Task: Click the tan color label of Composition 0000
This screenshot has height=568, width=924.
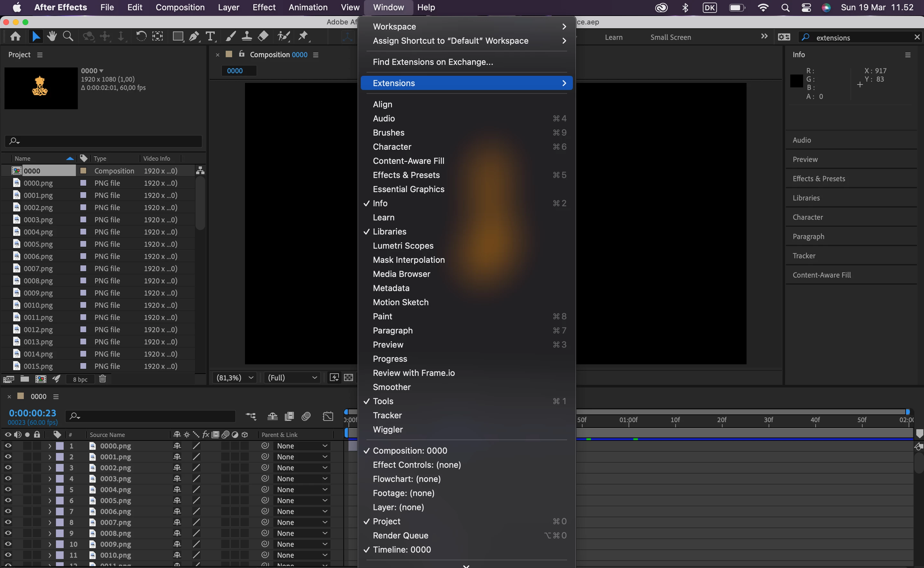Action: pos(84,171)
